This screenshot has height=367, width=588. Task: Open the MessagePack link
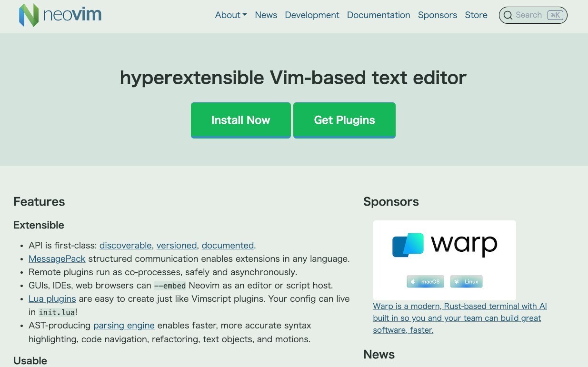57,259
